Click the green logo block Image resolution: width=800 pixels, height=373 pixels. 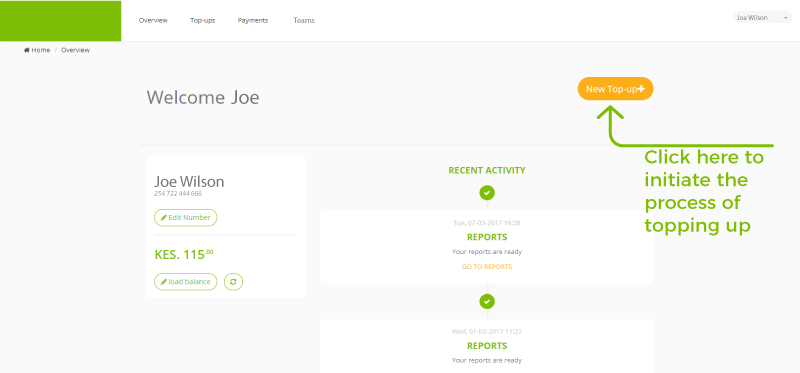[x=60, y=21]
